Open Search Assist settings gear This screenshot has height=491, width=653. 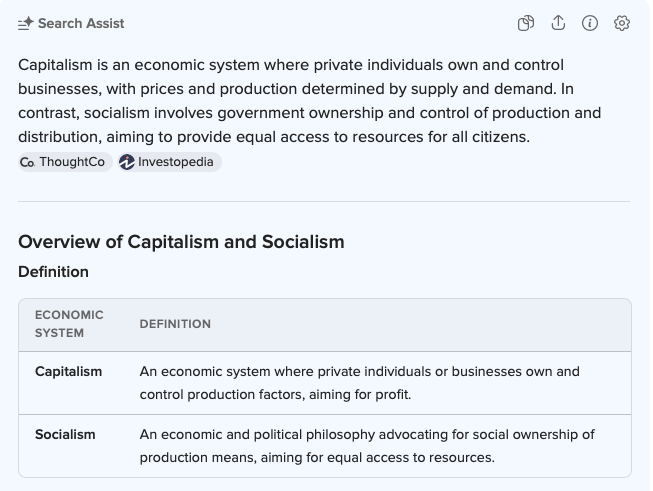pyautogui.click(x=622, y=23)
